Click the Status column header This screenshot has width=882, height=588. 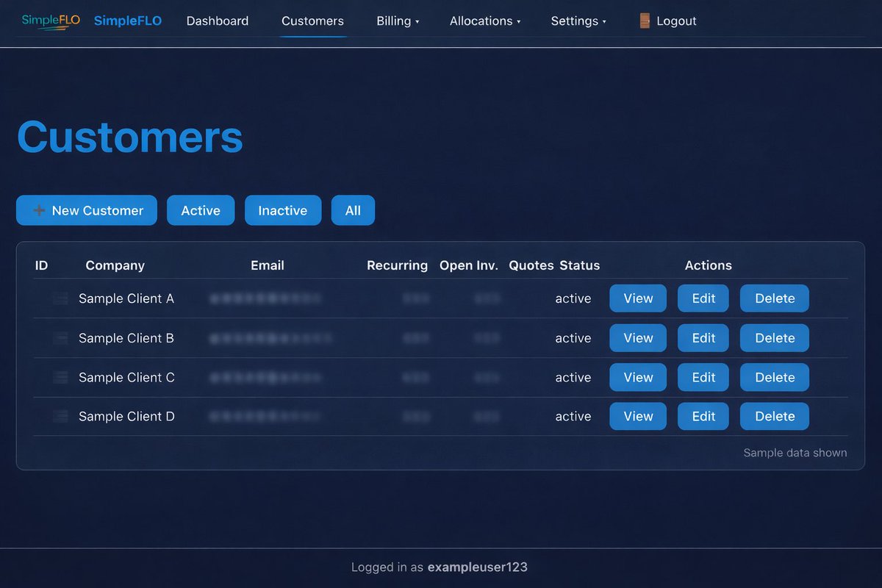pyautogui.click(x=580, y=265)
